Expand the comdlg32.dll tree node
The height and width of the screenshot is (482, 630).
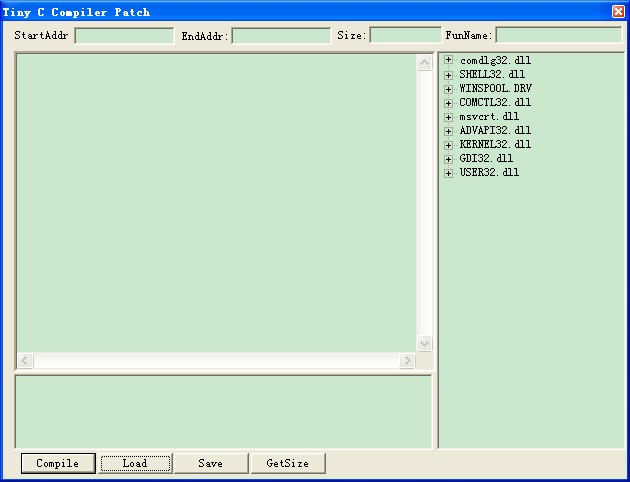(448, 60)
